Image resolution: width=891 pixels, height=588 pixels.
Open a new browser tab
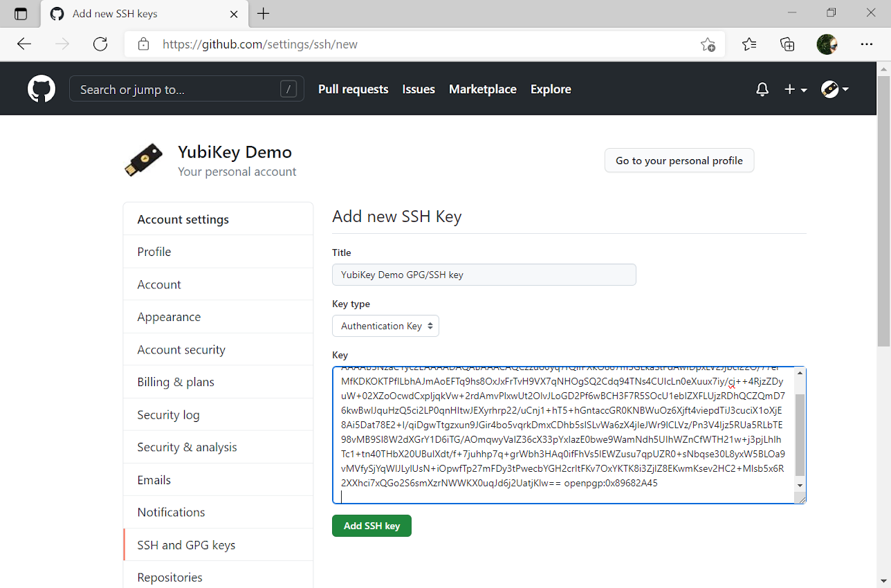coord(264,14)
